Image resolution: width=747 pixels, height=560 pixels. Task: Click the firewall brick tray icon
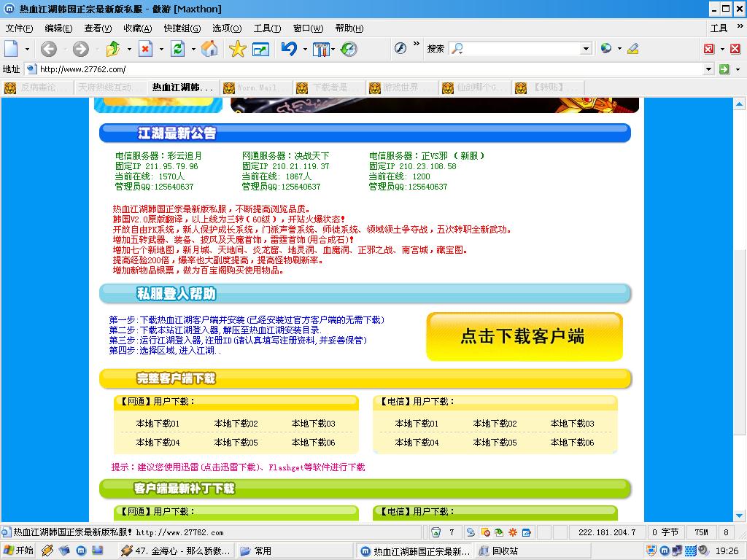[x=691, y=551]
